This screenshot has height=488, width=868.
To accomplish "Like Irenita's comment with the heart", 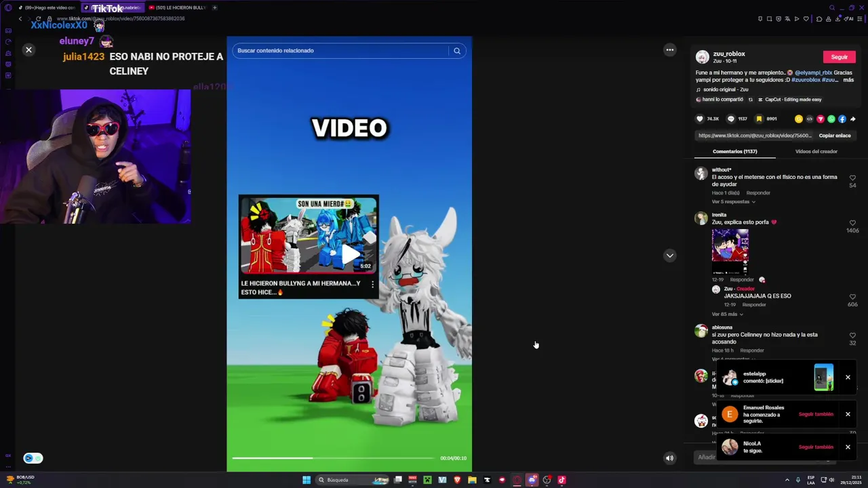I will (x=852, y=223).
